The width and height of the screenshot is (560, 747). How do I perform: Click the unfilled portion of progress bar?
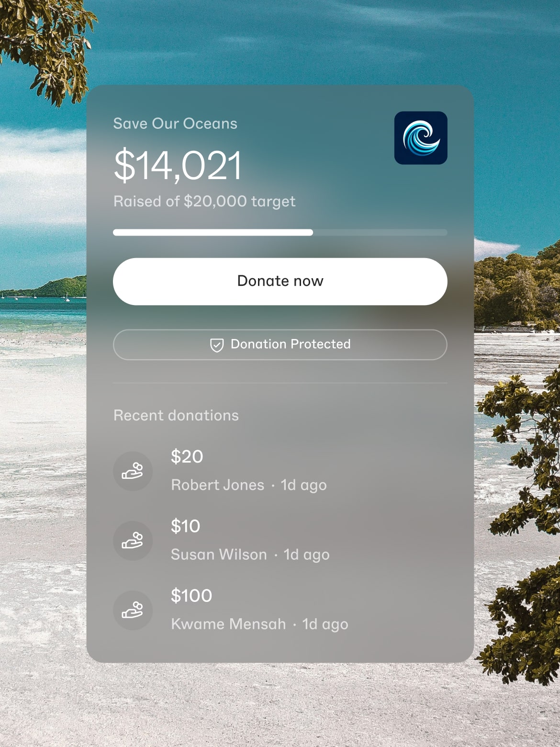click(380, 232)
